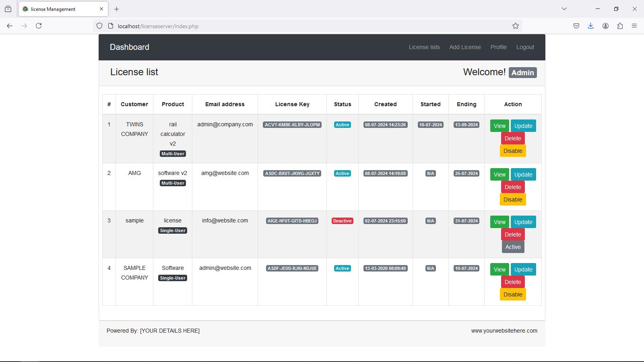
Task: Update the AMG license
Action: 523,175
